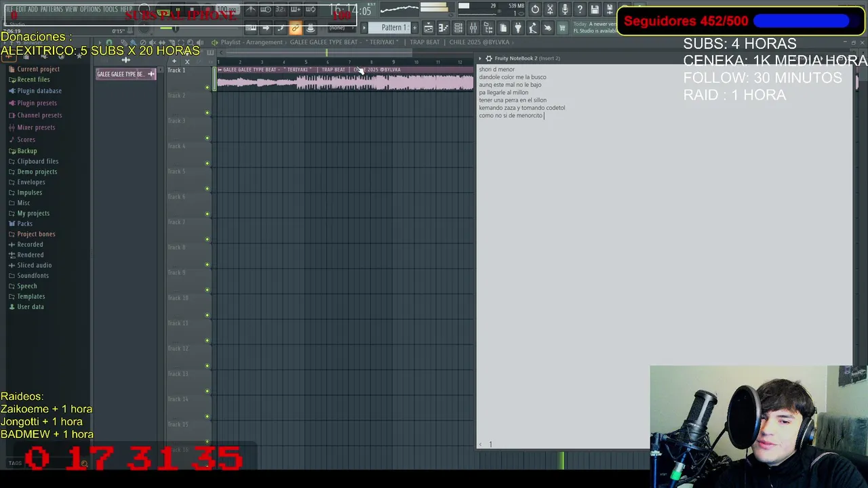Open the piano roll view icon
The image size is (868, 488).
443,28
